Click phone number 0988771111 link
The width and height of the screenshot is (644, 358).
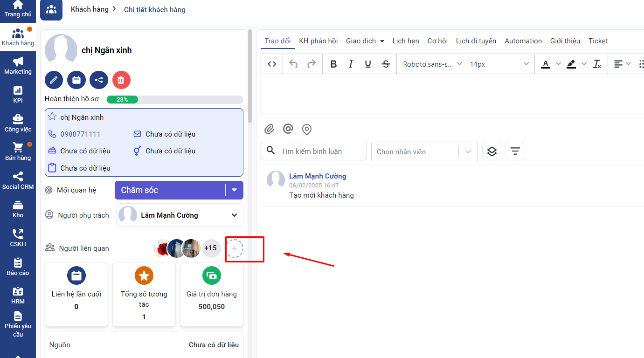coord(80,134)
